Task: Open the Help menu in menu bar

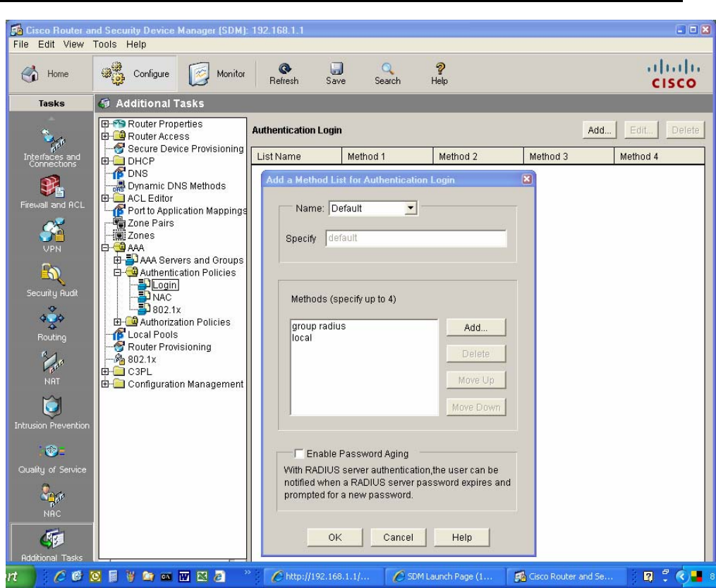Action: pos(136,44)
